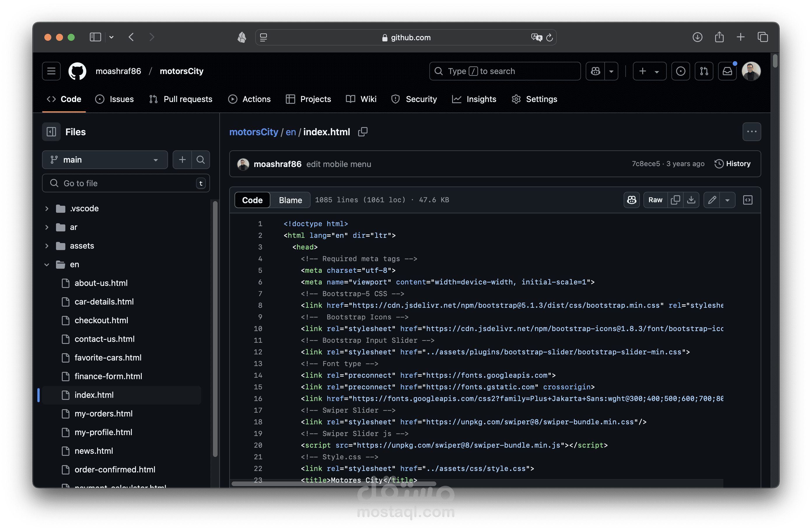
Task: Go back to the previous page in Safari
Action: [131, 37]
